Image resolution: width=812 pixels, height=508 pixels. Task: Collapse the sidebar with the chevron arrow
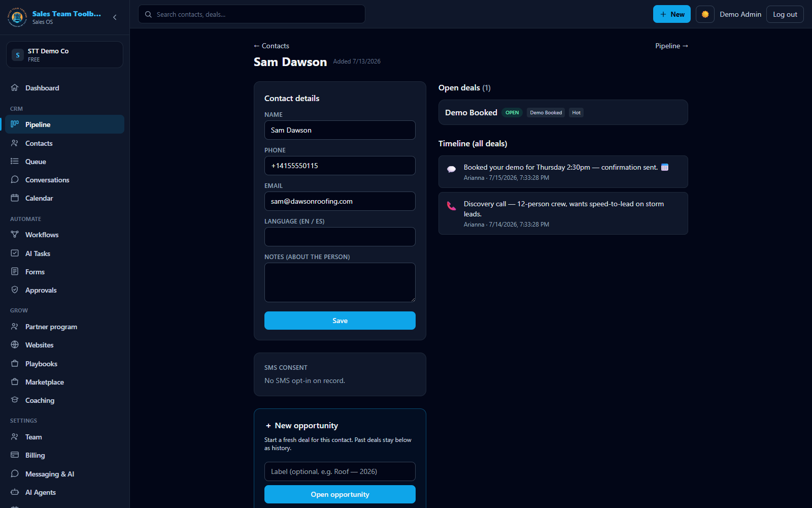click(x=115, y=17)
